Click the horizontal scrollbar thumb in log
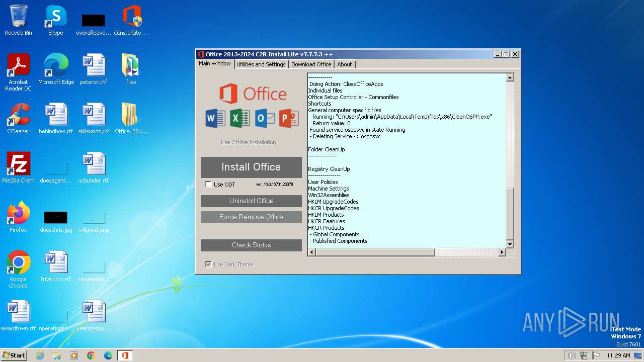Image resolution: width=644 pixels, height=362 pixels. [375, 252]
